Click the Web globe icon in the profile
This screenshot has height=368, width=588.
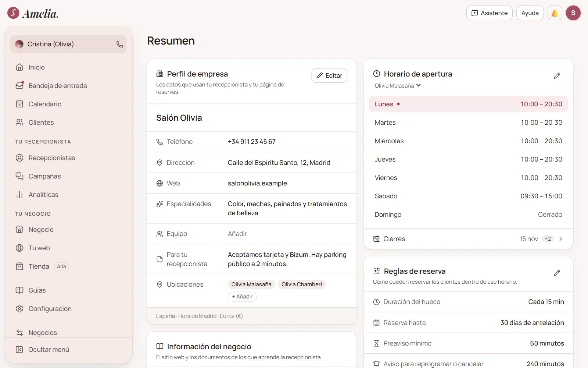click(x=159, y=183)
